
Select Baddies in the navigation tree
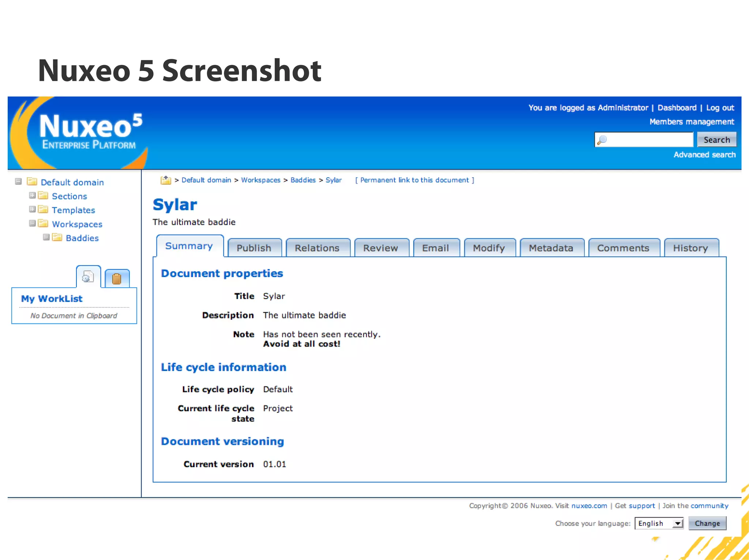82,238
